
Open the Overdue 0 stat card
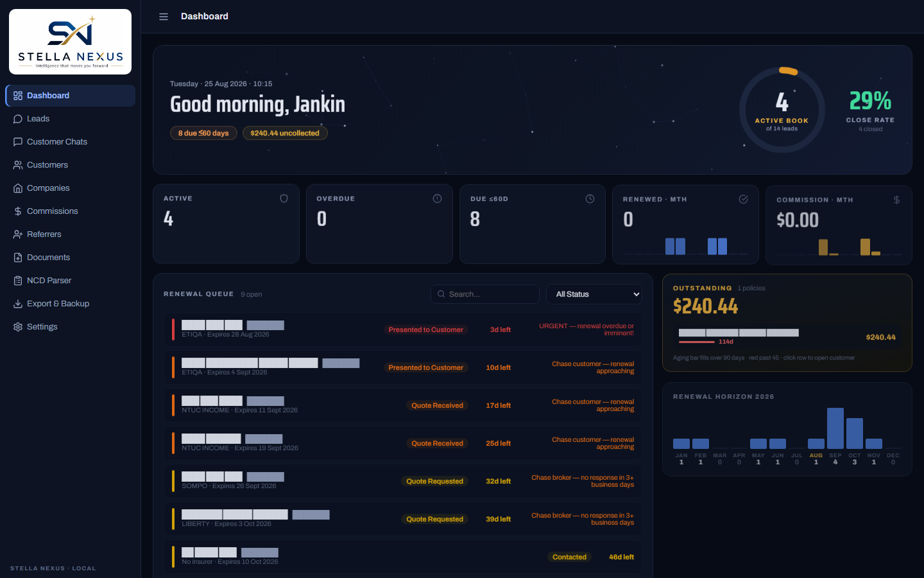pos(379,224)
